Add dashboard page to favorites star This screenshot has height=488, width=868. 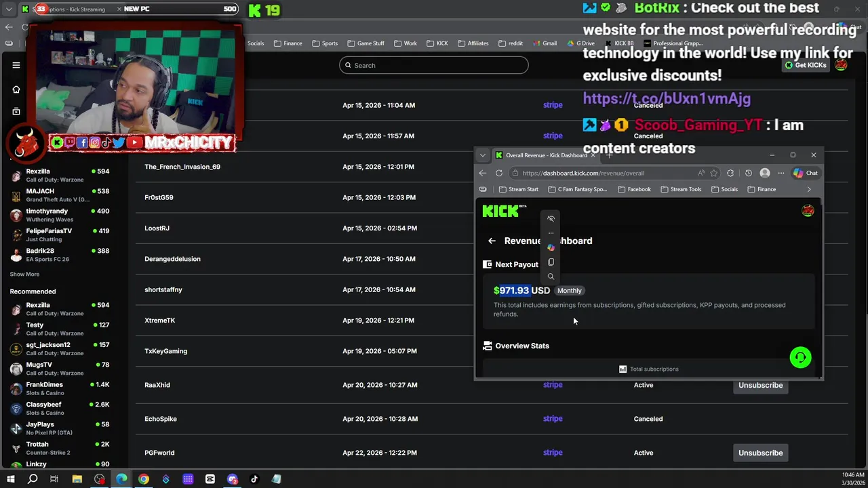pos(714,173)
